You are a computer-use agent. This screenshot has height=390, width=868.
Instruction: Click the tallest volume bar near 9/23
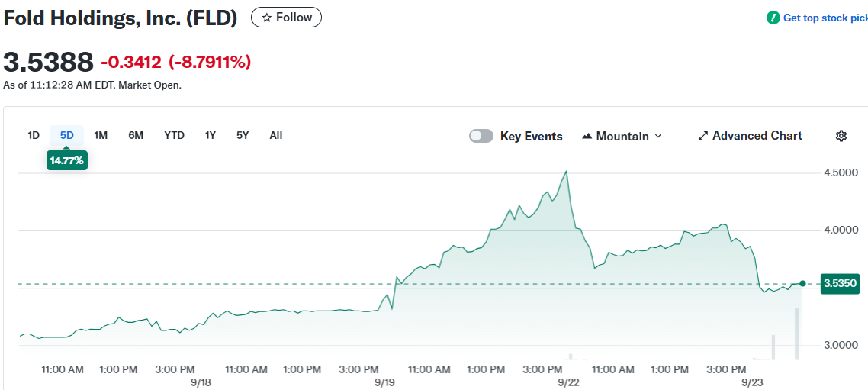tap(798, 334)
